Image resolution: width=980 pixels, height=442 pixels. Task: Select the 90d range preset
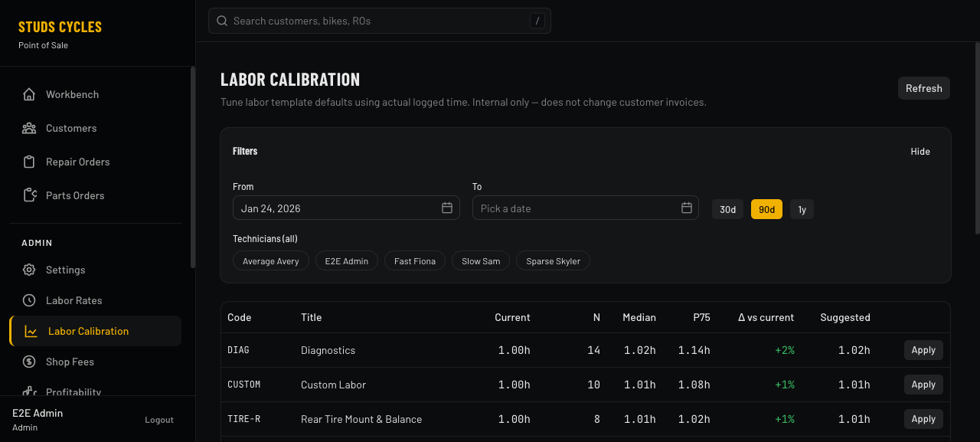[766, 209]
